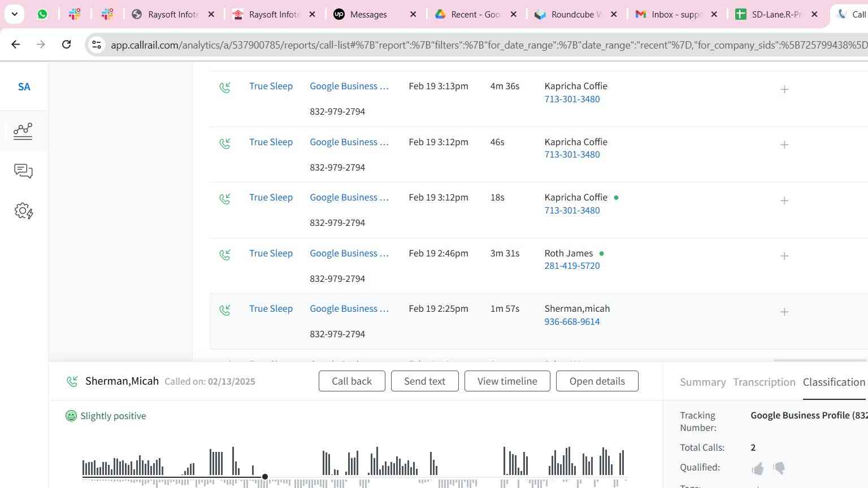Viewport: 868px width, 488px height.
Task: Open True Sleep company link for 3:13pm call
Action: coord(271,86)
